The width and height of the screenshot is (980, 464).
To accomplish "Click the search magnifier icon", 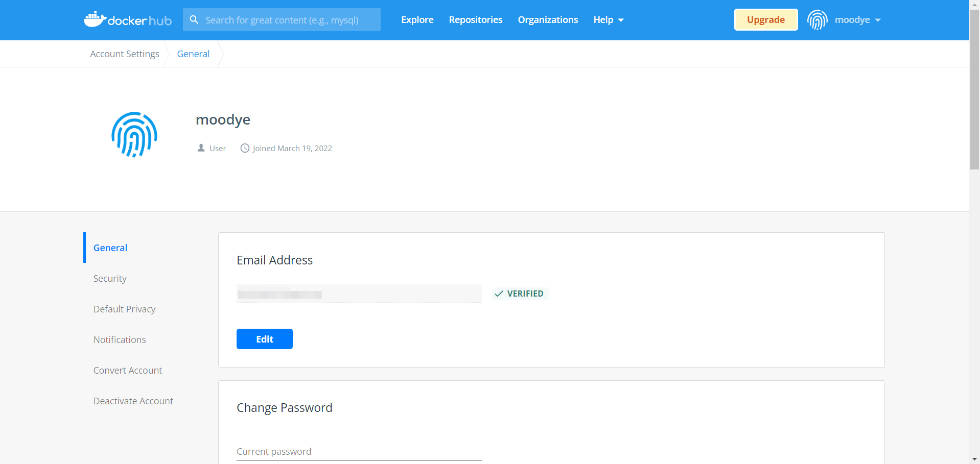I will 194,19.
